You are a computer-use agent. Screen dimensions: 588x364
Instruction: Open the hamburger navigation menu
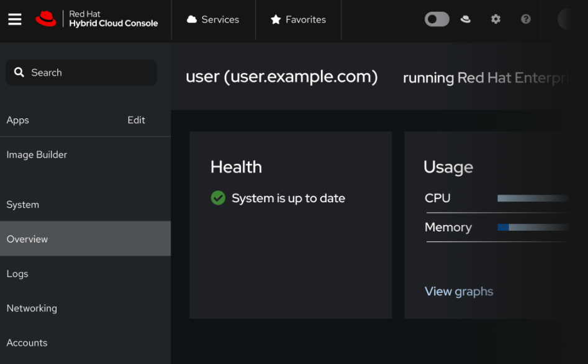(15, 19)
